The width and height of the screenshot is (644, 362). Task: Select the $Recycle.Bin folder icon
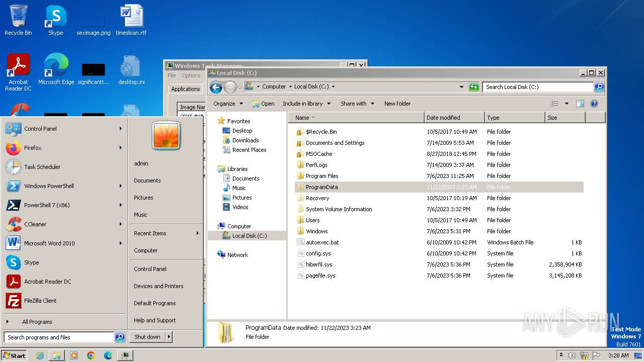[300, 132]
